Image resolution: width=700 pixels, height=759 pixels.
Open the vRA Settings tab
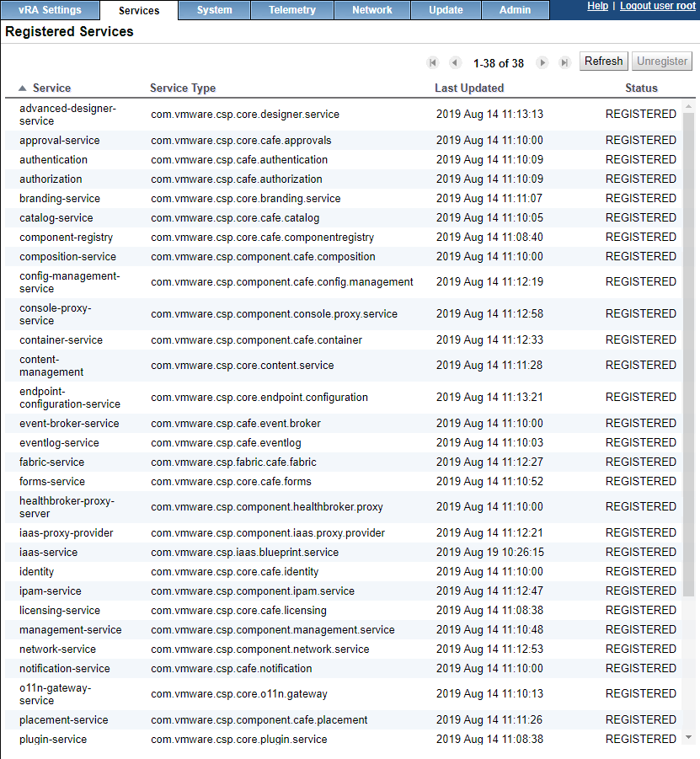(50, 10)
